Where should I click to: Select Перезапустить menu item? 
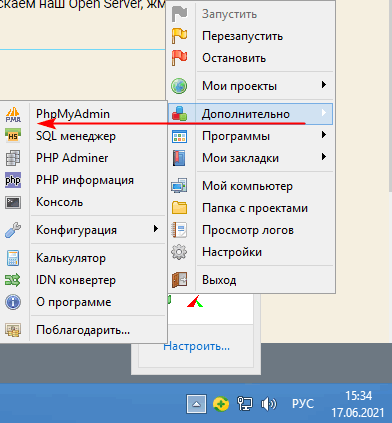coord(250,36)
